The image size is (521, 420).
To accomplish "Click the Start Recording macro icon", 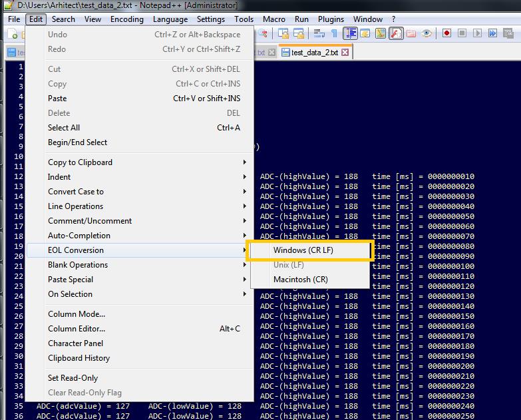I will pos(446,33).
